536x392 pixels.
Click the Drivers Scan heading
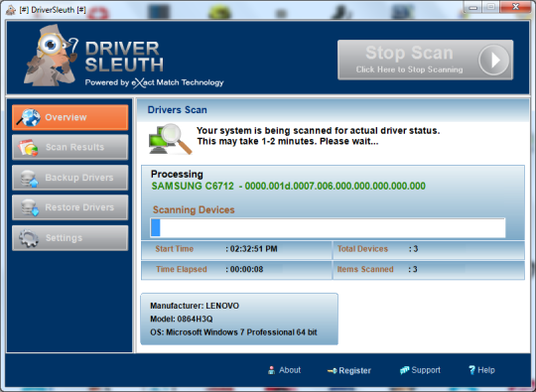(177, 110)
